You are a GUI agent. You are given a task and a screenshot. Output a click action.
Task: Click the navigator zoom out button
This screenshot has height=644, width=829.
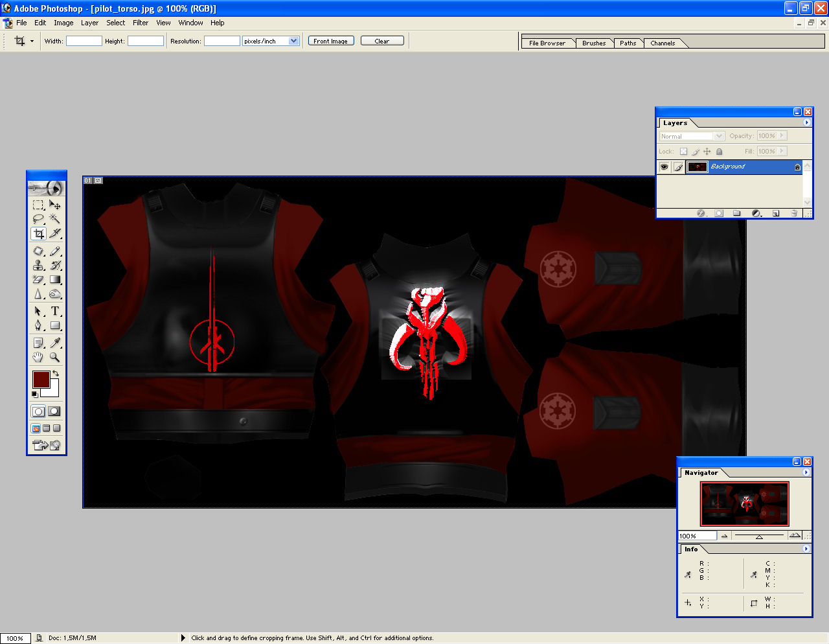(724, 536)
